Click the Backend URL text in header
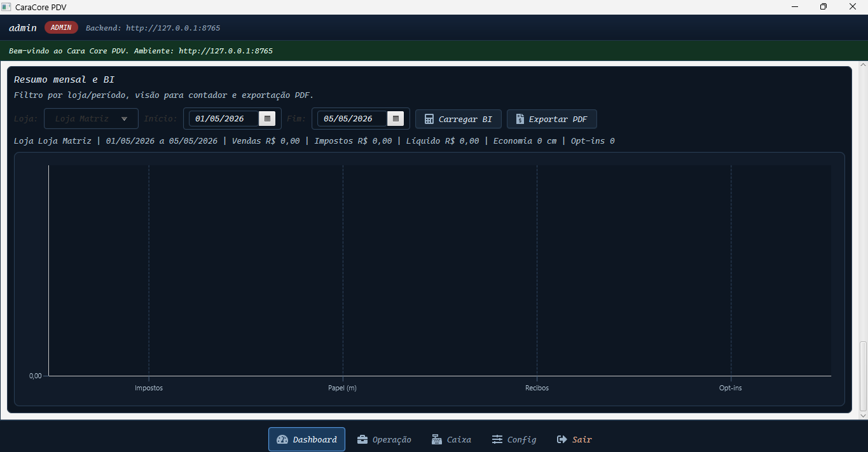The height and width of the screenshot is (452, 868). pos(153,28)
